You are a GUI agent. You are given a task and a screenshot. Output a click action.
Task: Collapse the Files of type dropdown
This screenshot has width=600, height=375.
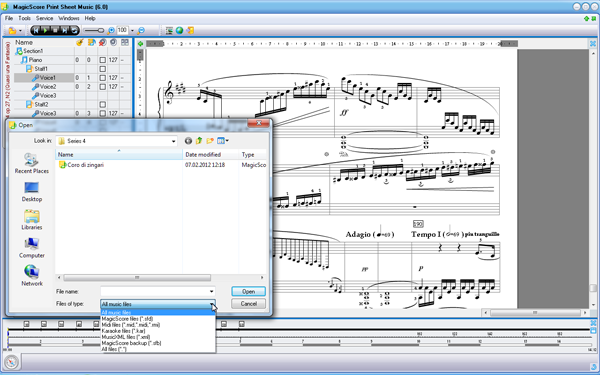point(212,304)
